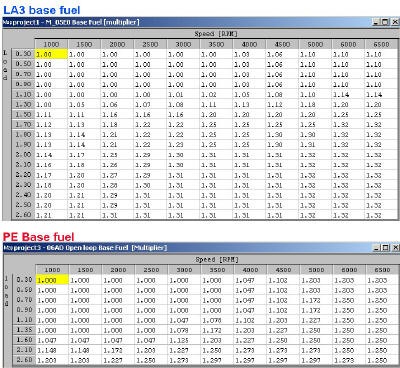Select highlighted yellow cell in LA3 table

(51, 54)
